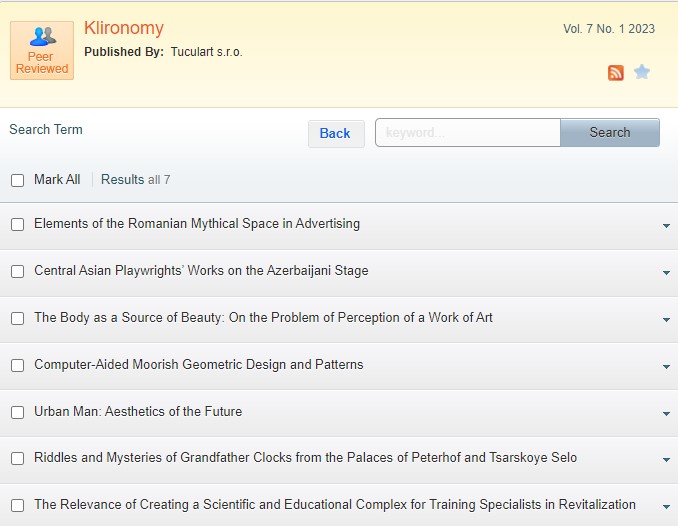
Task: Click the Peer Reviewed badge icon
Action: pos(42,50)
